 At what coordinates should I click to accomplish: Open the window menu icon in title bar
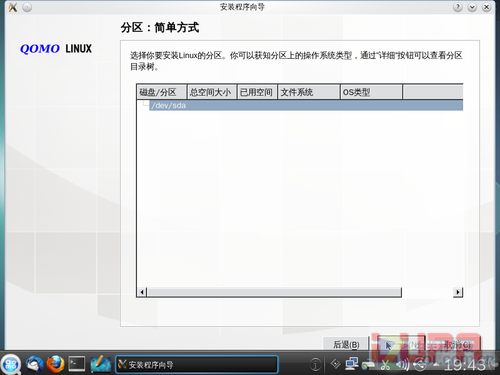click(x=13, y=7)
